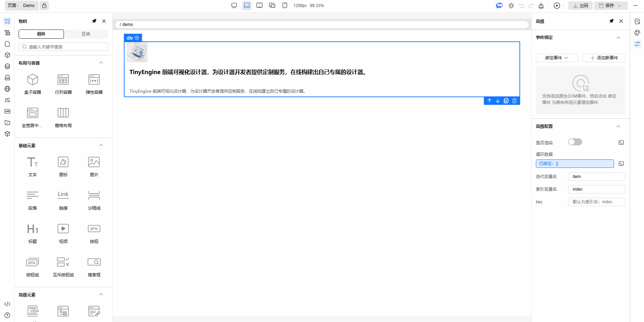This screenshot has height=322, width=644.
Task: Click the copy icon on selected div toolbar
Action: [506, 101]
